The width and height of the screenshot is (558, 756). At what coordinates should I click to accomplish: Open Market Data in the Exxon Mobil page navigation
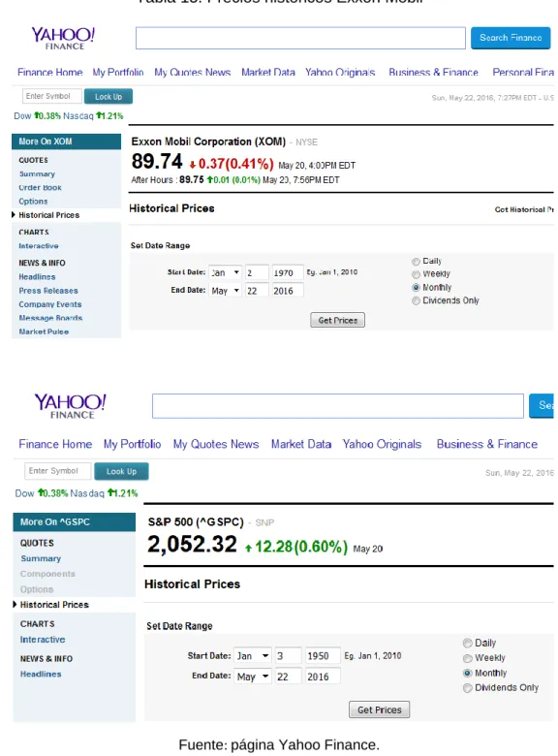pyautogui.click(x=268, y=73)
